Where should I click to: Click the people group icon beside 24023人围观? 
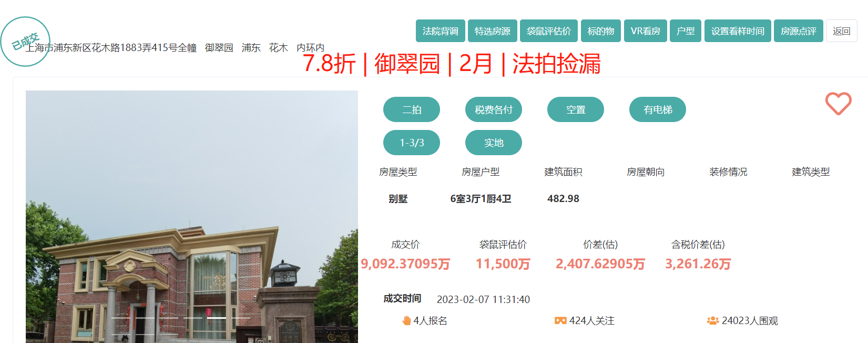(712, 320)
